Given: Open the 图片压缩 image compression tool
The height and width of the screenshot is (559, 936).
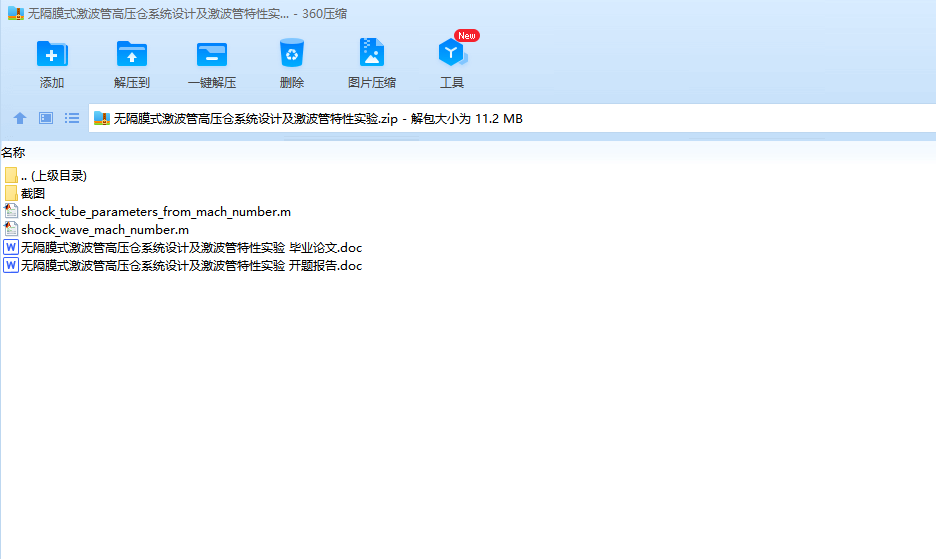Looking at the screenshot, I should coord(371,53).
